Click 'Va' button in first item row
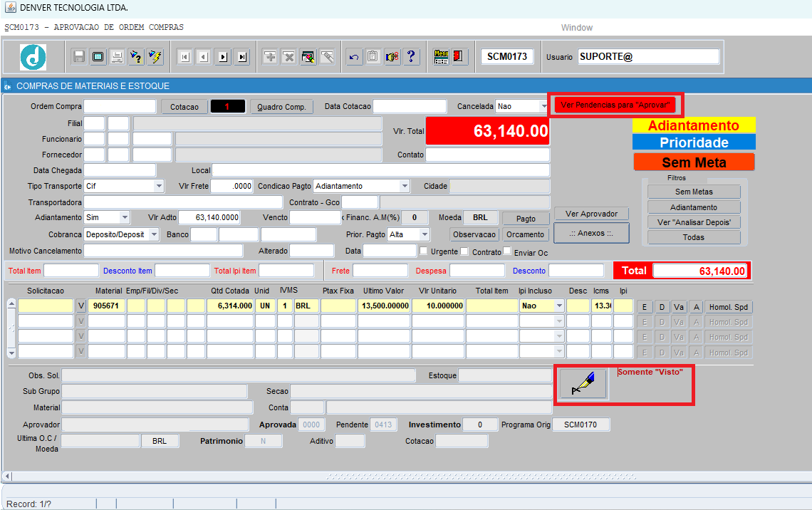 679,307
